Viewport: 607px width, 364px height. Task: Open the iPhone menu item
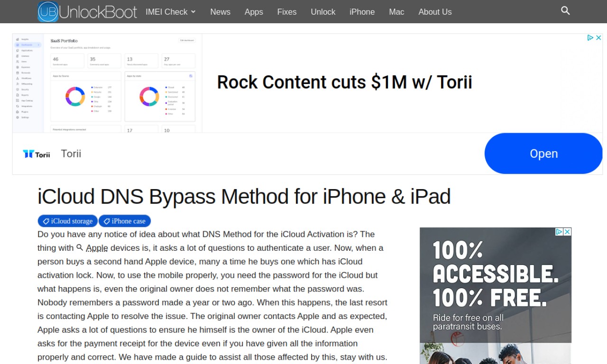[362, 12]
